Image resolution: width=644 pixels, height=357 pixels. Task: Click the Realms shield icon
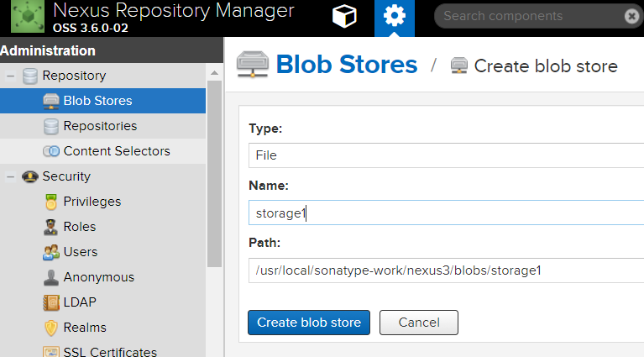(x=50, y=328)
